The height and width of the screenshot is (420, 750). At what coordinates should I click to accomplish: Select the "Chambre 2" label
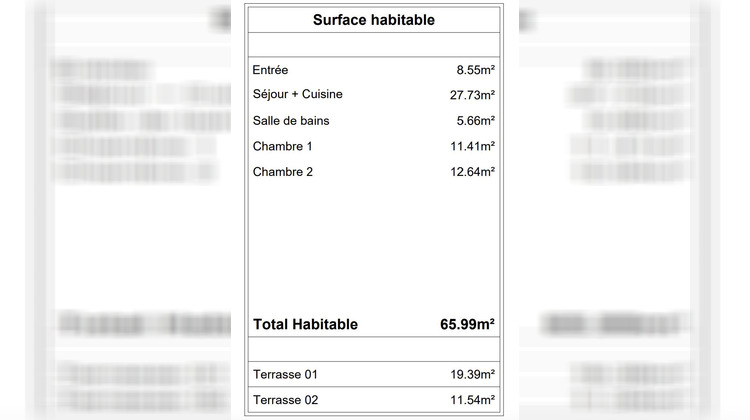coord(283,172)
